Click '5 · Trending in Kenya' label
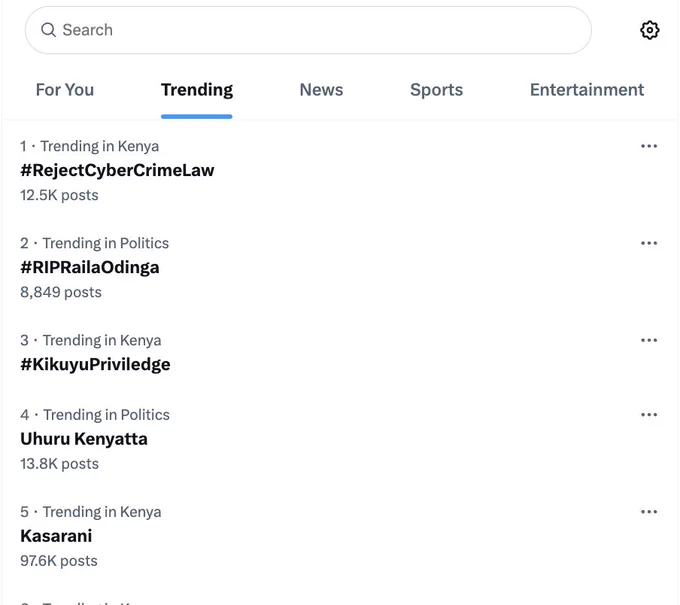 [x=91, y=513]
